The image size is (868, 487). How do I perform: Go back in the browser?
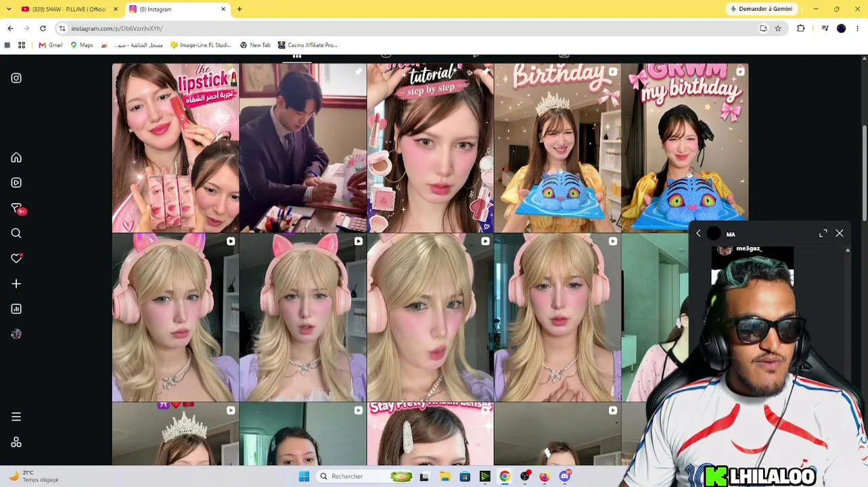10,28
